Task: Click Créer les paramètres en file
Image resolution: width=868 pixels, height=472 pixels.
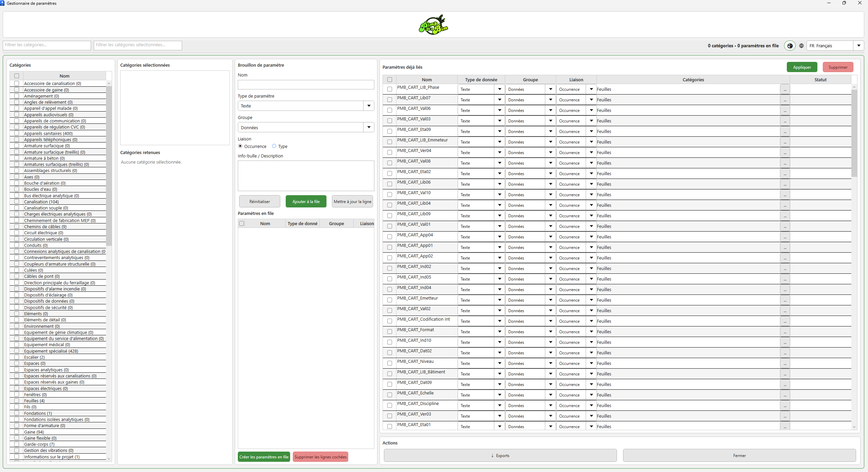Action: click(x=264, y=457)
